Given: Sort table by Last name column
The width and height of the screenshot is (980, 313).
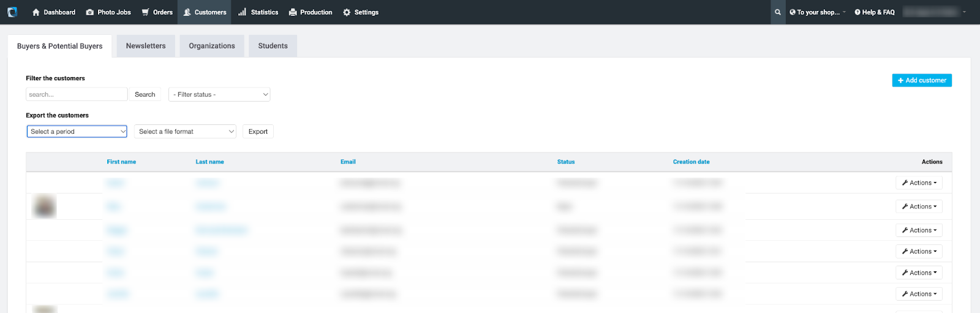Looking at the screenshot, I should pos(209,162).
